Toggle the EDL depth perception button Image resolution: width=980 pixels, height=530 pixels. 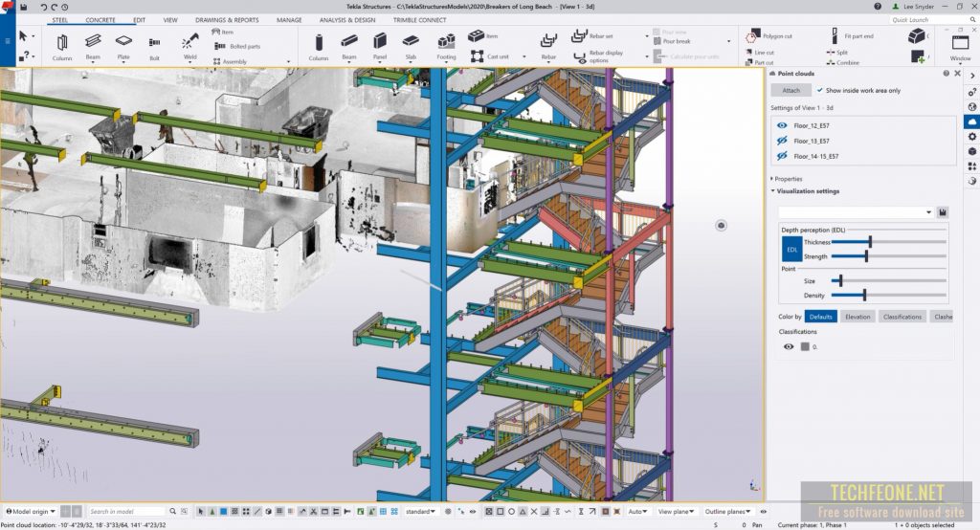[x=791, y=250]
